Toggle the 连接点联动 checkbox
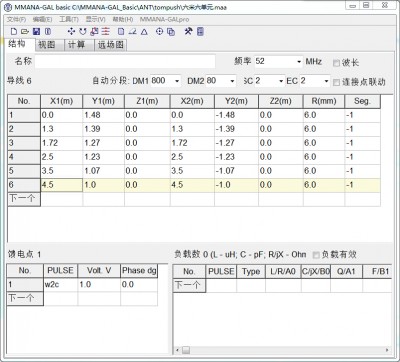Image resolution: width=400 pixels, height=362 pixels. tap(336, 82)
